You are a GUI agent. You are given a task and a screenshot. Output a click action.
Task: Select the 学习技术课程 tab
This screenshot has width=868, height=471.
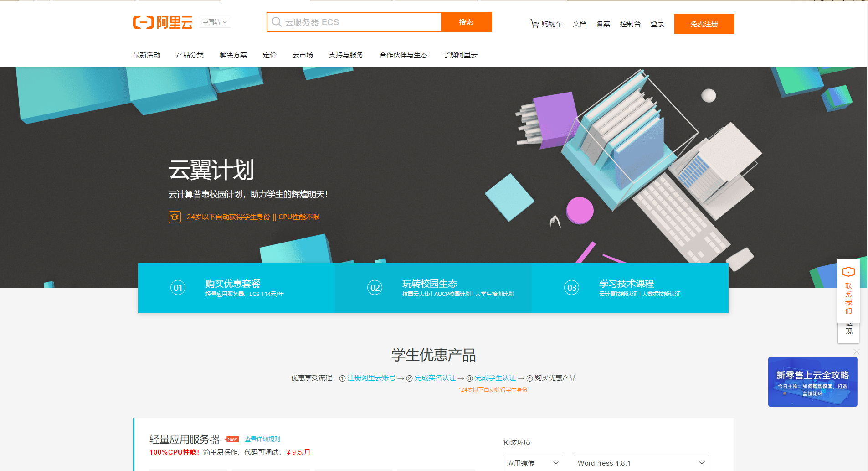[630, 288]
